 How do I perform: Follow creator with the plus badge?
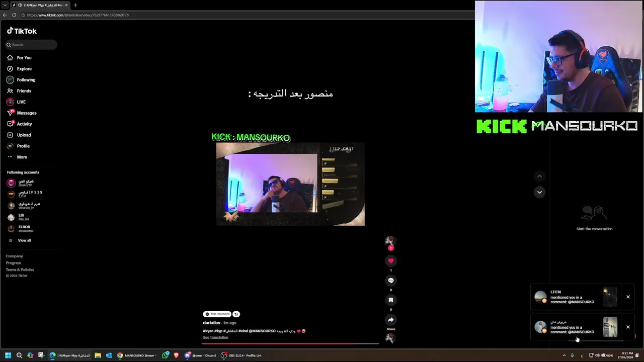coord(391,248)
